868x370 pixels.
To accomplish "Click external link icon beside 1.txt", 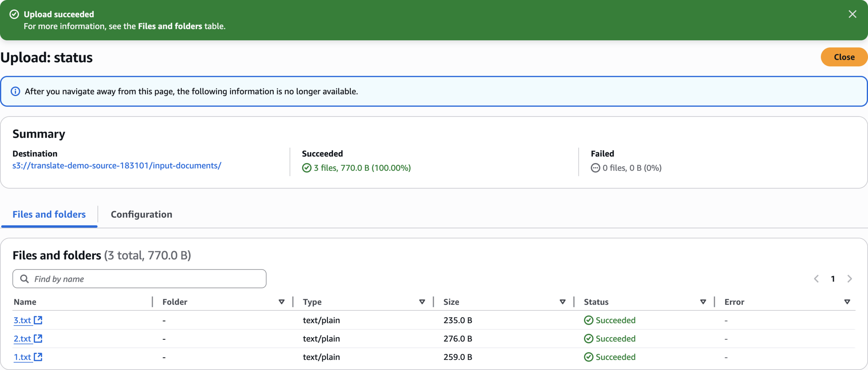I will pos(38,357).
